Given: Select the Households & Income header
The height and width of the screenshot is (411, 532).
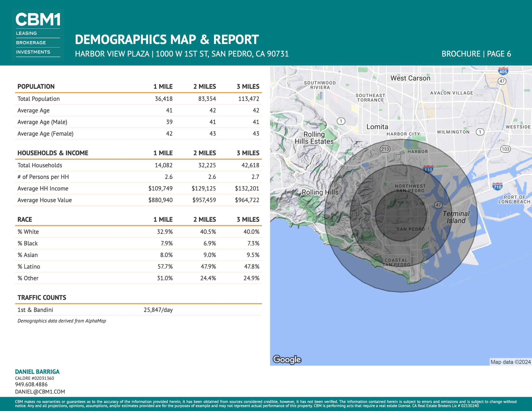Looking at the screenshot, I should (x=53, y=153).
